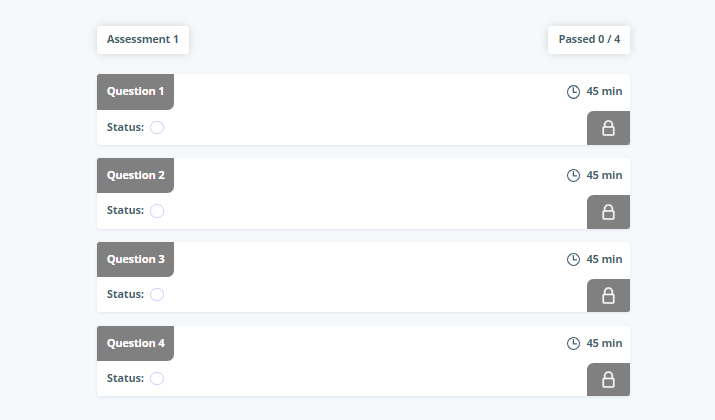The height and width of the screenshot is (420, 715).
Task: Open the Question 2 header tab
Action: point(135,176)
